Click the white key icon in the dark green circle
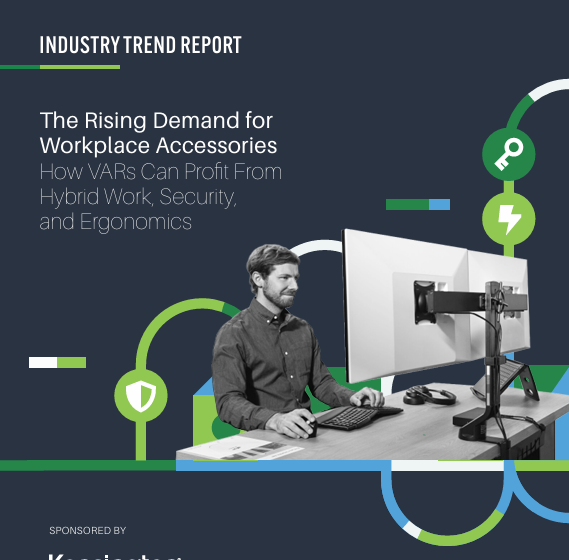This screenshot has width=569, height=560. pos(509,154)
